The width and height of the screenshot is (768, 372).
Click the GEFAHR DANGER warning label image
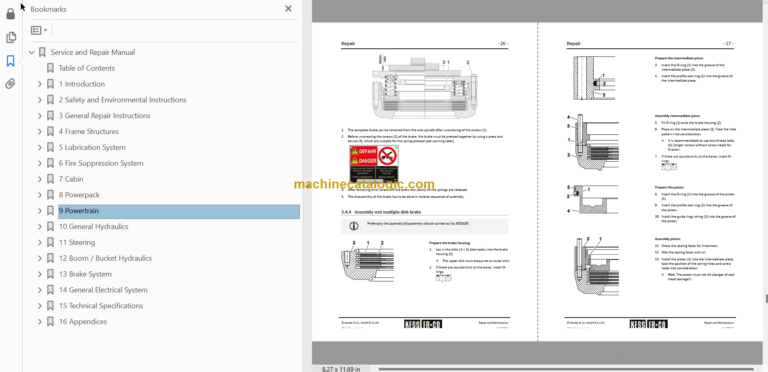click(x=374, y=164)
